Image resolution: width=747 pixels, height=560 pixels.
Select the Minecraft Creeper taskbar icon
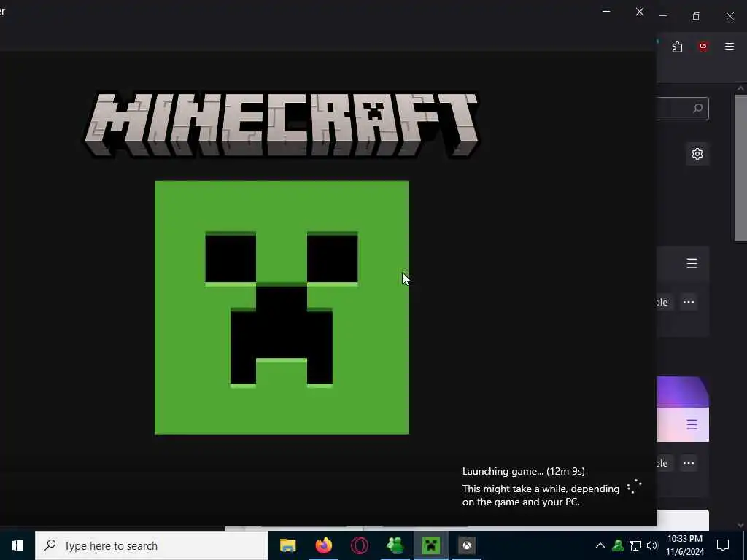430,545
